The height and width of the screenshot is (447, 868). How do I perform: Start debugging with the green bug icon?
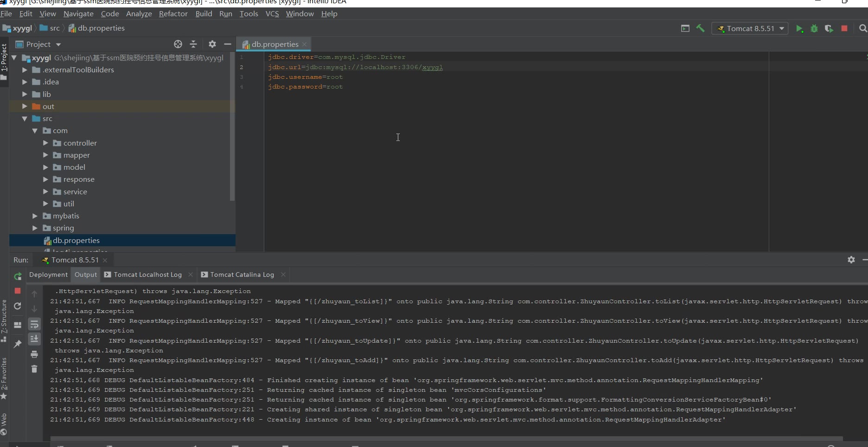[814, 28]
